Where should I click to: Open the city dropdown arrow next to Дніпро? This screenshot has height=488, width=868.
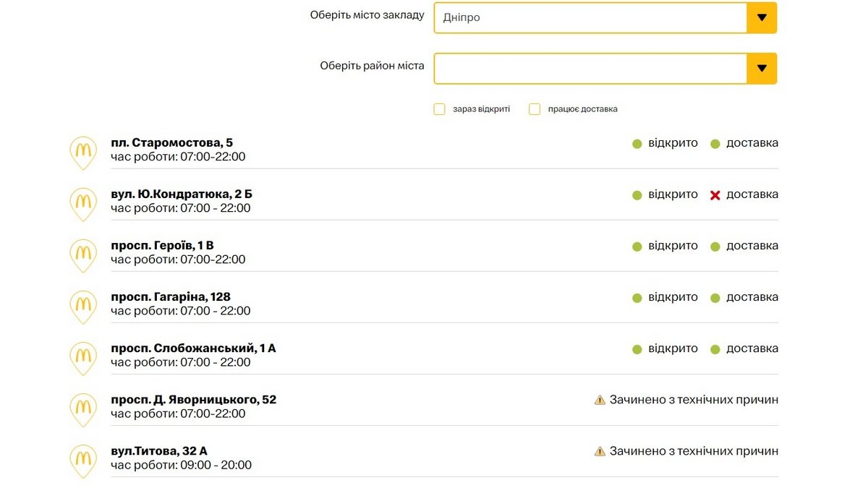[762, 18]
